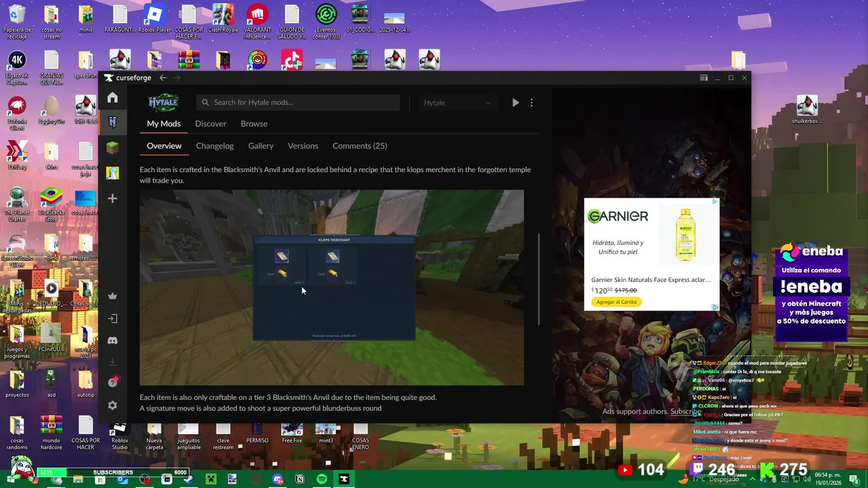Launch Hytale with the play button
This screenshot has height=488, width=868.
[x=515, y=102]
